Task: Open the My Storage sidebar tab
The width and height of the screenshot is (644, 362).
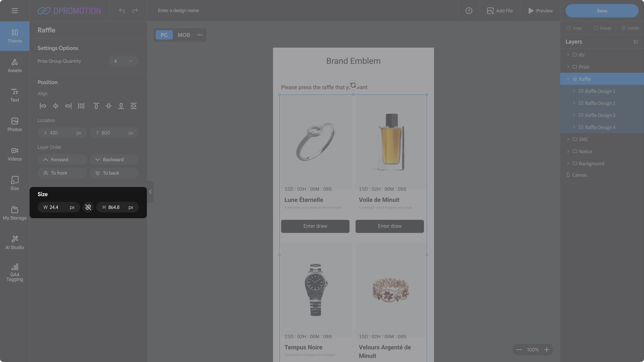Action: tap(14, 213)
